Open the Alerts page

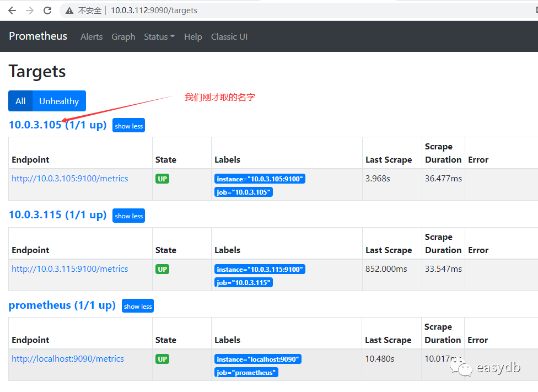[92, 37]
